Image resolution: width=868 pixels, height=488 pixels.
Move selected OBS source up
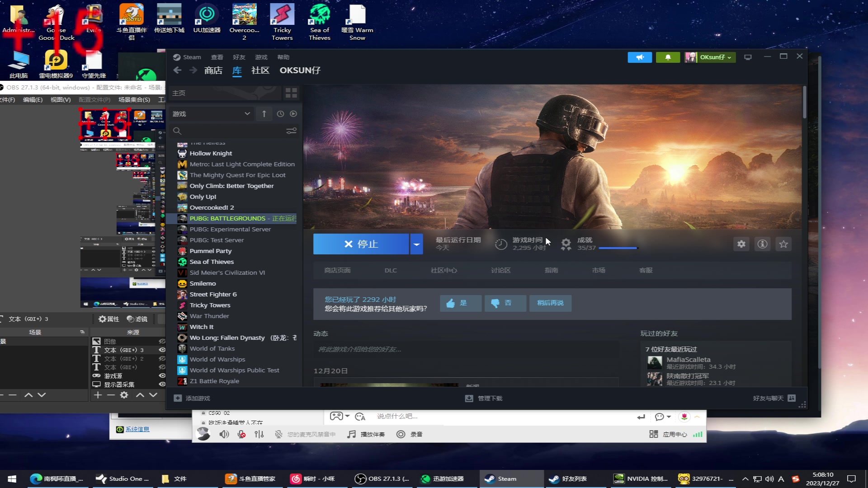pos(140,395)
